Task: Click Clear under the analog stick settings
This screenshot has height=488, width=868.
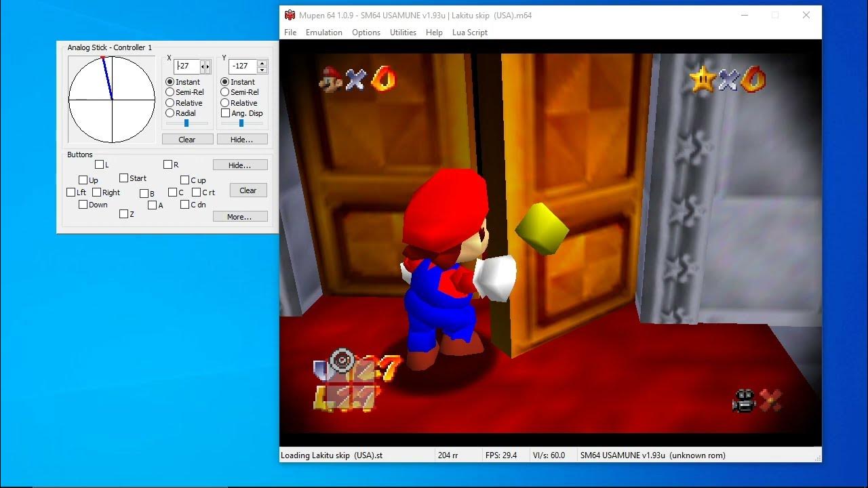Action: [187, 139]
